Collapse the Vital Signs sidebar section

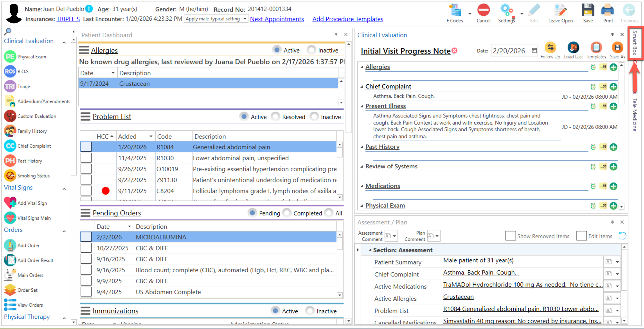[64, 189]
